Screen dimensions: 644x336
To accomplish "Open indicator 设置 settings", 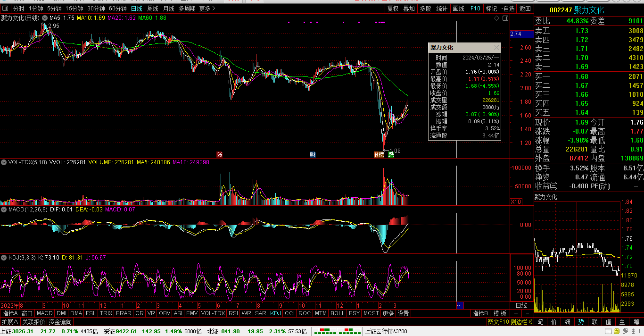I will coord(403,313).
